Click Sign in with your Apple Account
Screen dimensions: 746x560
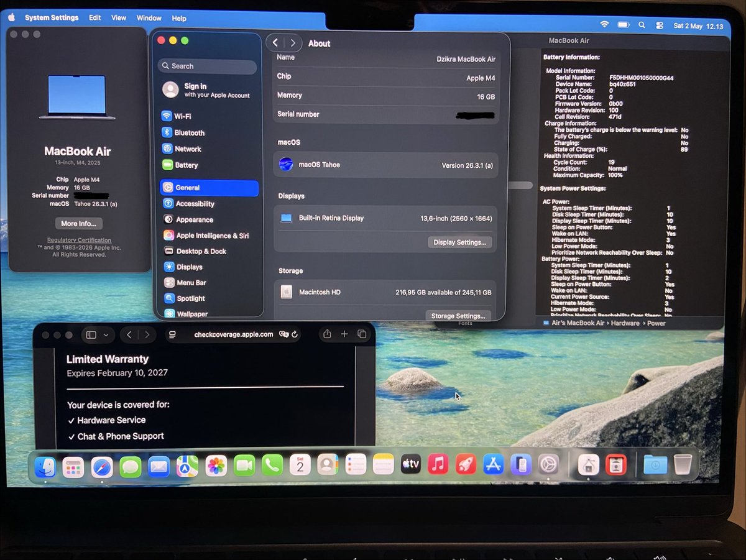[206, 90]
